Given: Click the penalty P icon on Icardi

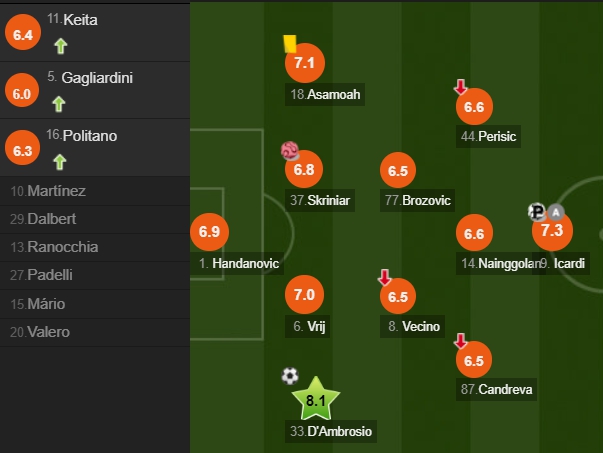Looking at the screenshot, I should pyautogui.click(x=537, y=212).
